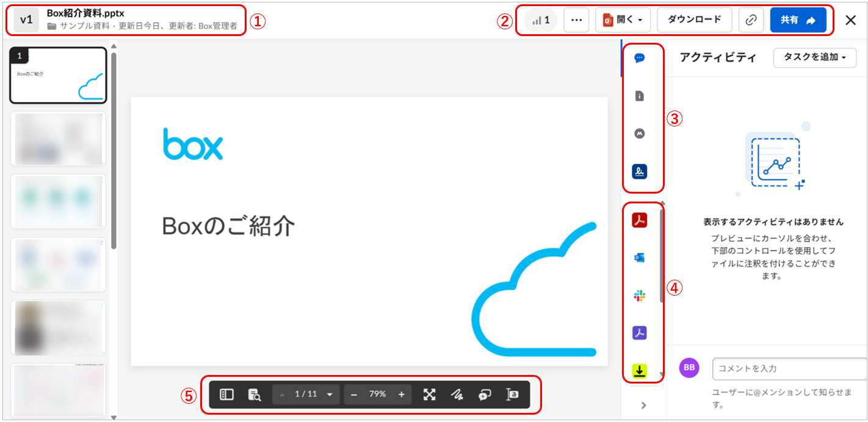Toggle the text highlight annotation tool
This screenshot has width=868, height=422.
[x=512, y=395]
